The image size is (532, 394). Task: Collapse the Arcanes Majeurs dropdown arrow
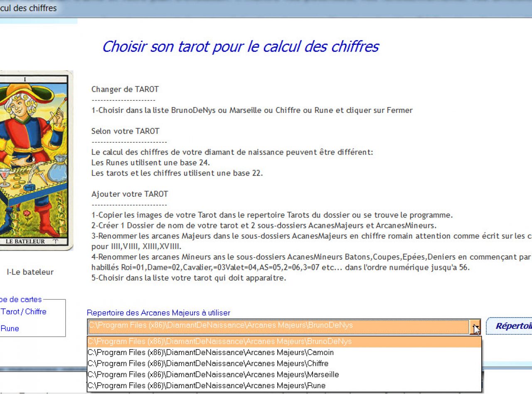click(x=475, y=328)
